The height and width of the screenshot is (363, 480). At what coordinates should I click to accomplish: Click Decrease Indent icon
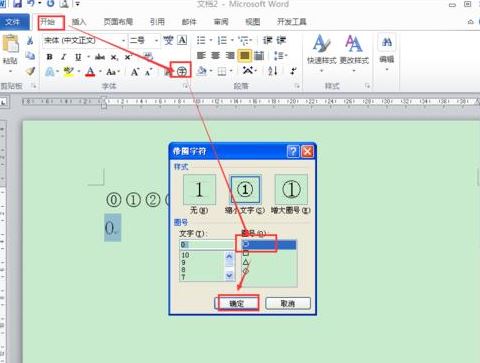[267, 40]
